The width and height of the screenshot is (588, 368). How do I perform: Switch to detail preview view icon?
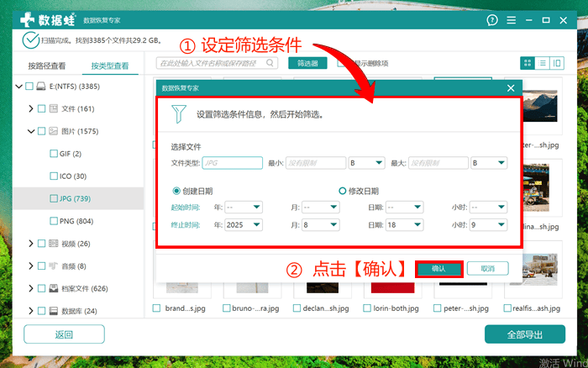click(x=558, y=63)
